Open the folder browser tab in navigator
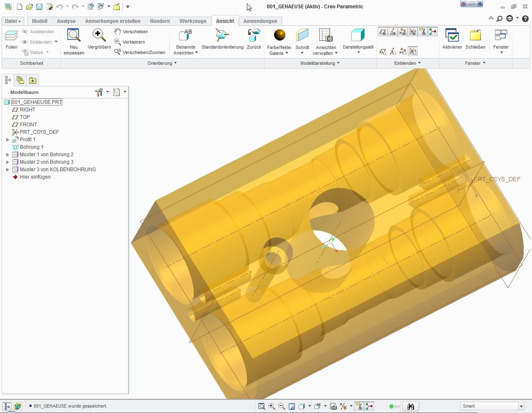 (x=20, y=80)
